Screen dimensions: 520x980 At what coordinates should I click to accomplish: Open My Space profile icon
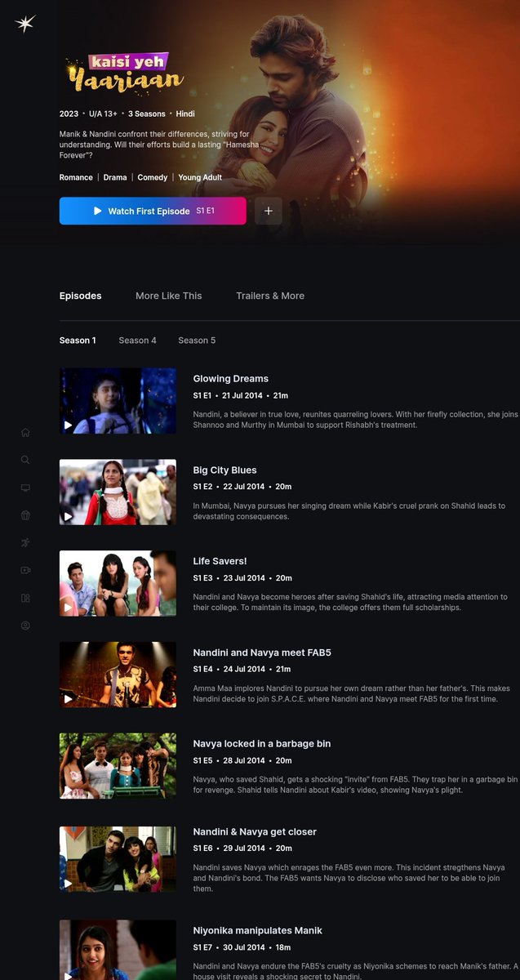(25, 626)
